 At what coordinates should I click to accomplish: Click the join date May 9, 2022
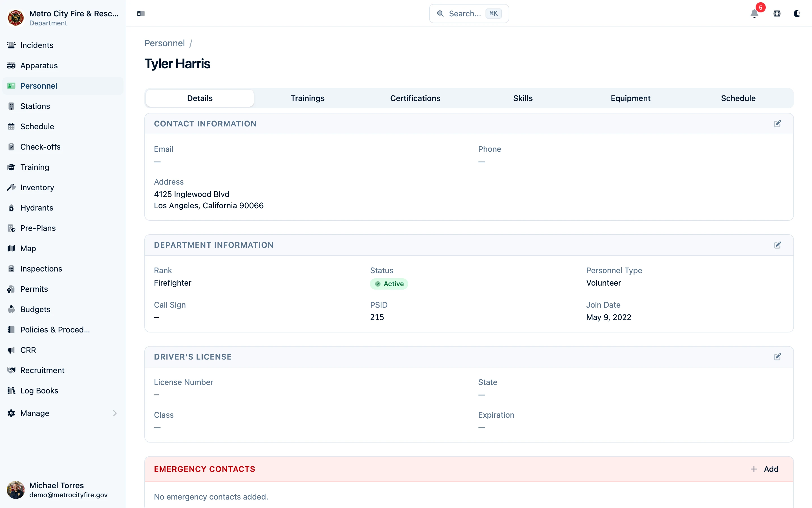point(609,317)
